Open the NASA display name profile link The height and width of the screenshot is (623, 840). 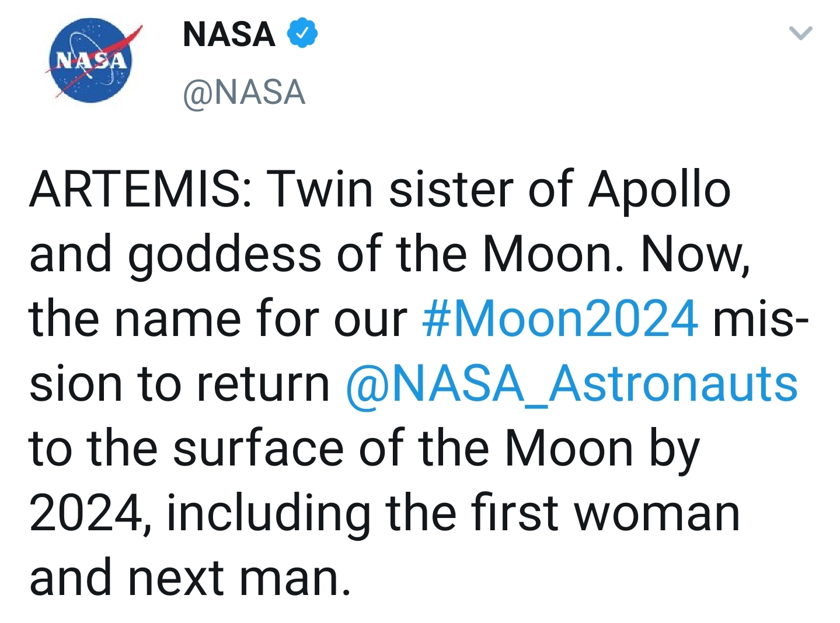point(229,34)
